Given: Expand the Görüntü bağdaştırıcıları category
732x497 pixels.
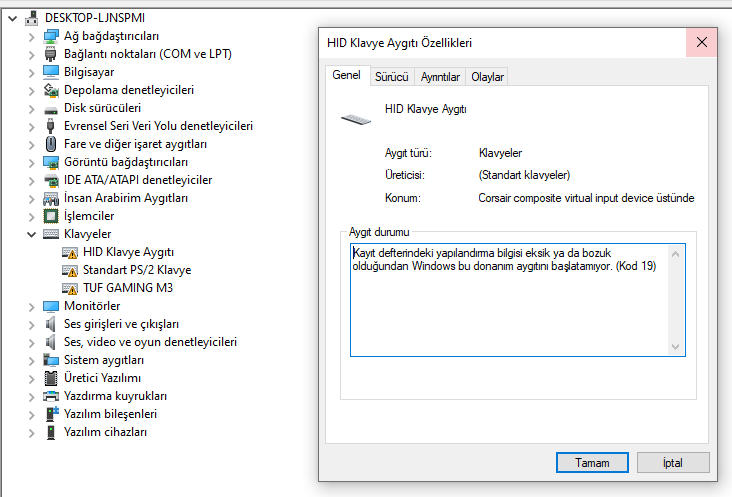Looking at the screenshot, I should tap(31, 162).
